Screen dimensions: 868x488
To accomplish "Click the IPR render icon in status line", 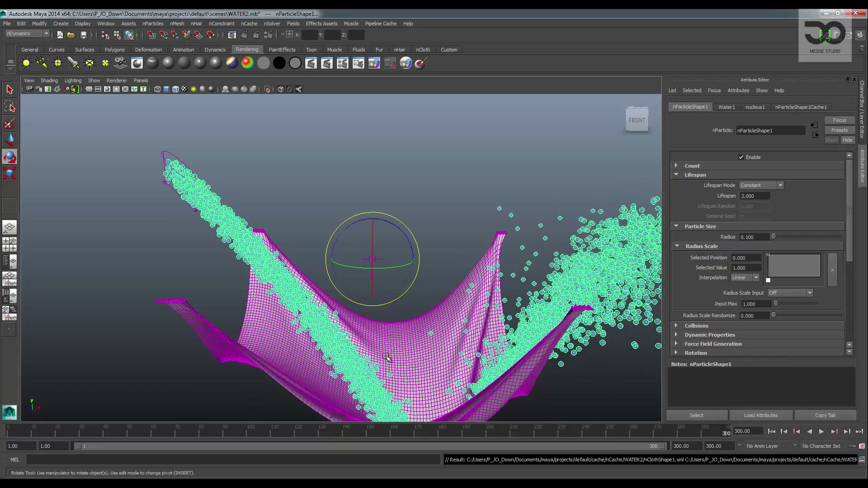I will click(x=256, y=35).
